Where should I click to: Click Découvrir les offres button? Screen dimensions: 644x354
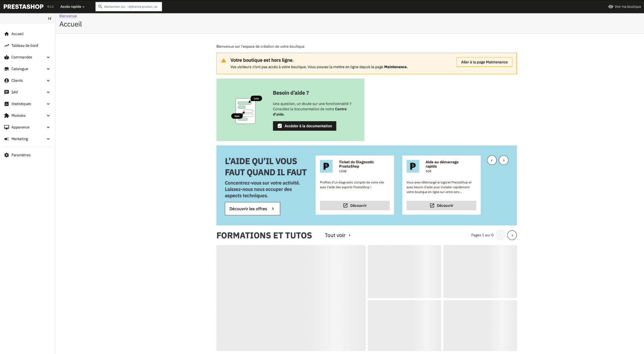coord(252,209)
